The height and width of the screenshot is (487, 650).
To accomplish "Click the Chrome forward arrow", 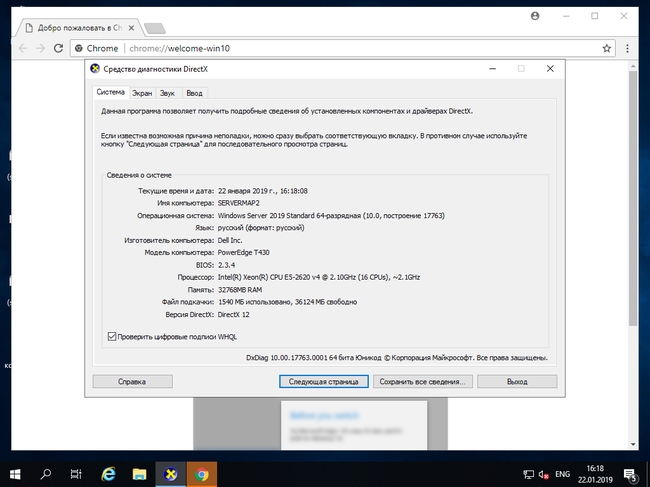I will coord(41,48).
